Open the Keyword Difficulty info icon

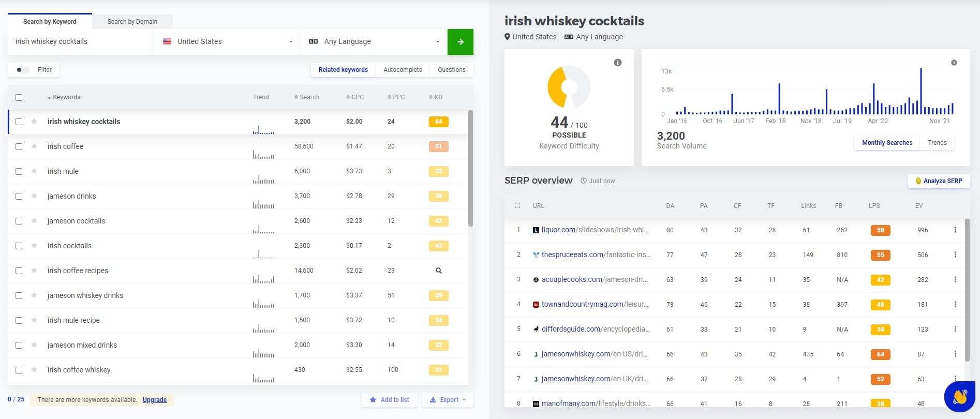pos(617,63)
